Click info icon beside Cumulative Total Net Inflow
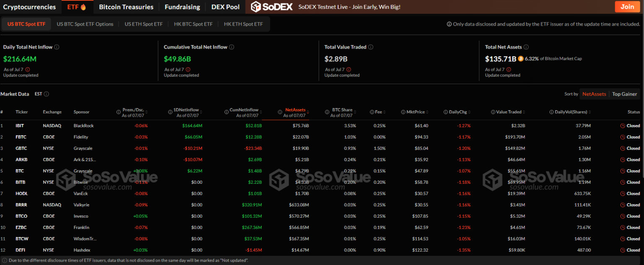 pyautogui.click(x=231, y=47)
